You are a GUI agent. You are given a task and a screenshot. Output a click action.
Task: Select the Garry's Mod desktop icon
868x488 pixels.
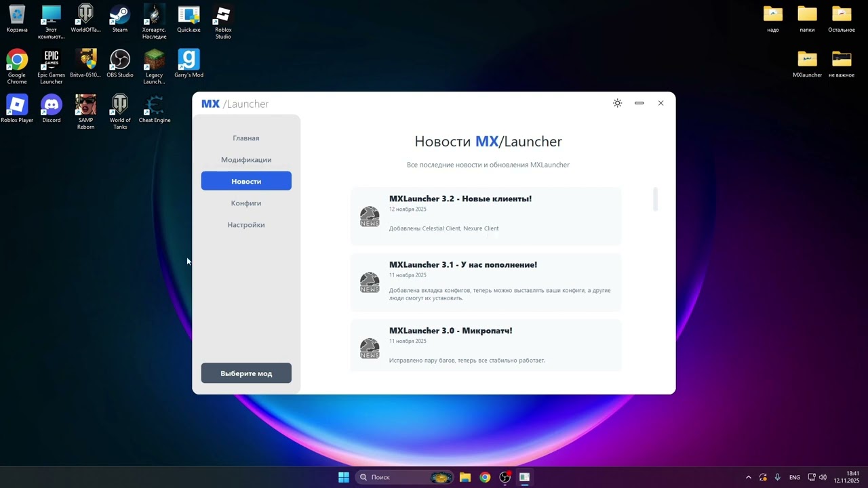tap(189, 64)
